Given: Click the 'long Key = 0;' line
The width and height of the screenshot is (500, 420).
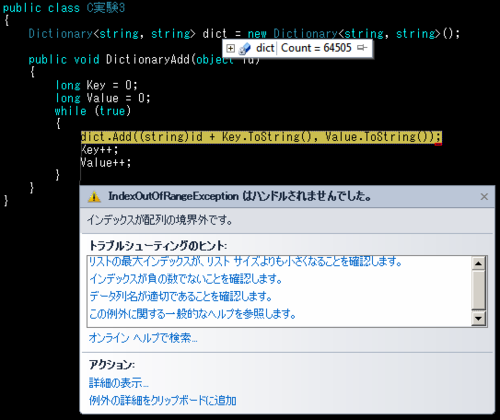Looking at the screenshot, I should [x=96, y=85].
